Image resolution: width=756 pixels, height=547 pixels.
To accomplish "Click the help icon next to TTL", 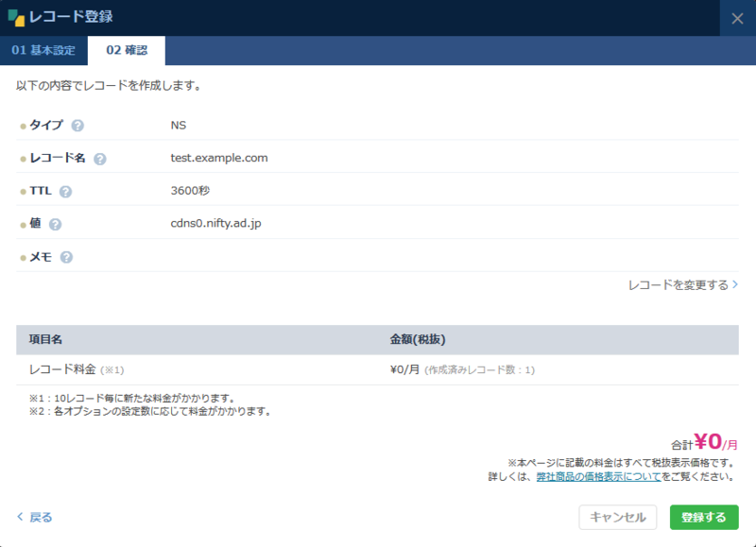I will tap(65, 192).
